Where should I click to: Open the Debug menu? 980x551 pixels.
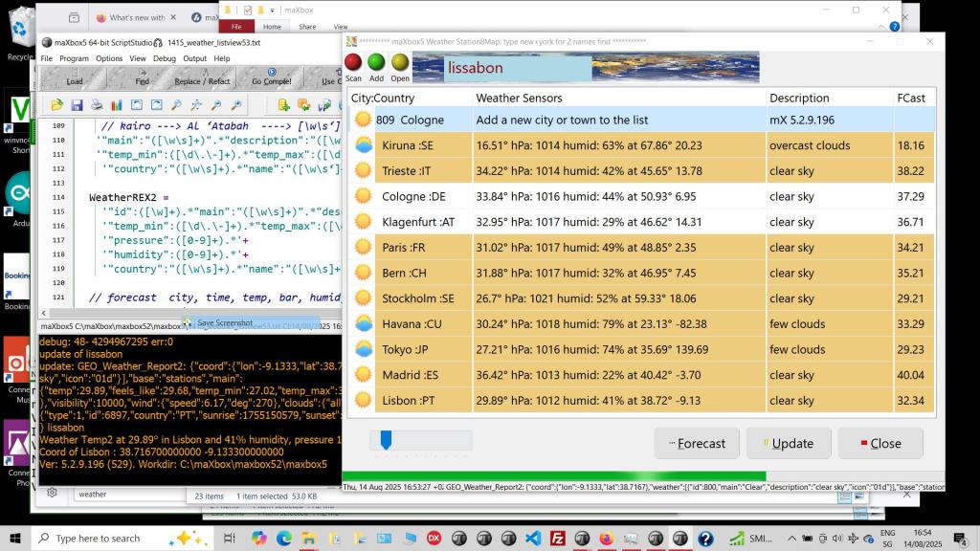click(164, 58)
